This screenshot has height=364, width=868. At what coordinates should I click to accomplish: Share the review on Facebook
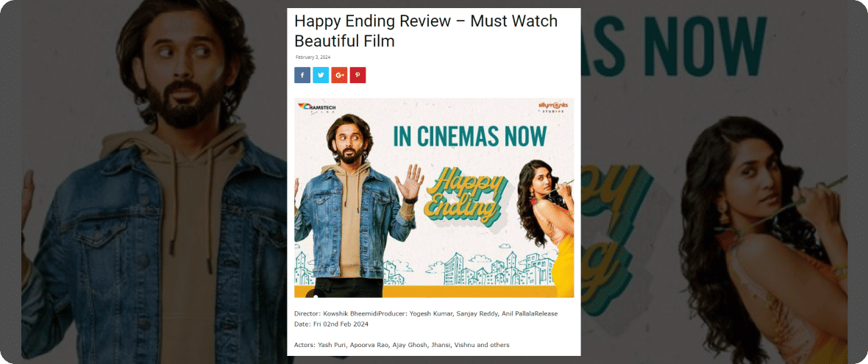coord(302,75)
